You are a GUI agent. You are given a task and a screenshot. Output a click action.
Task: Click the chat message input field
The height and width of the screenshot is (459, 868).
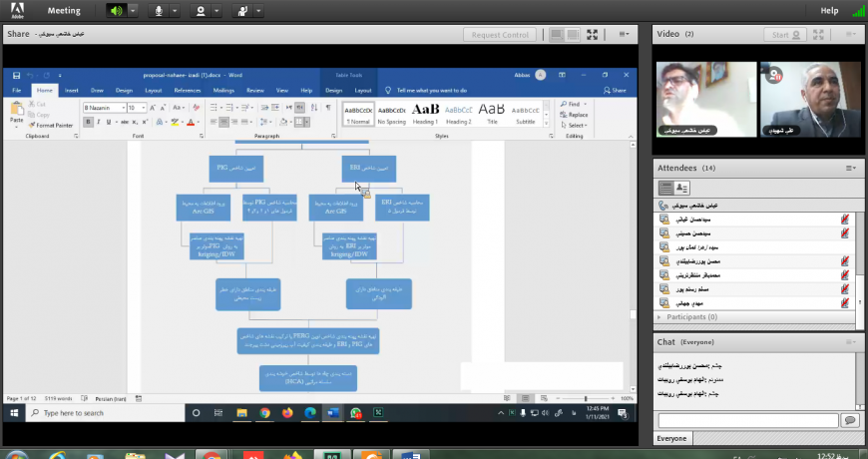pos(748,421)
